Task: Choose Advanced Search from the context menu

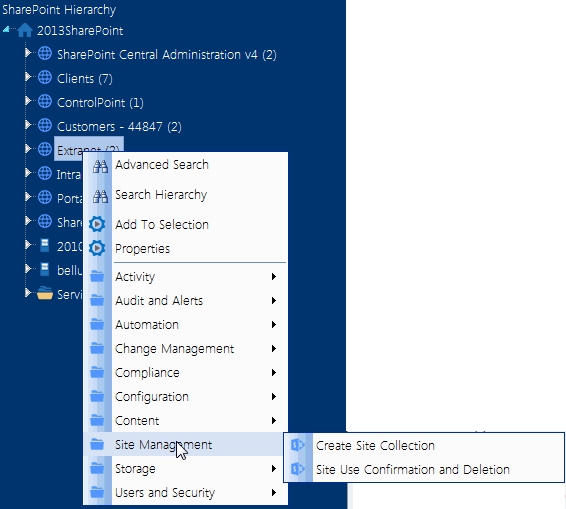Action: click(162, 165)
